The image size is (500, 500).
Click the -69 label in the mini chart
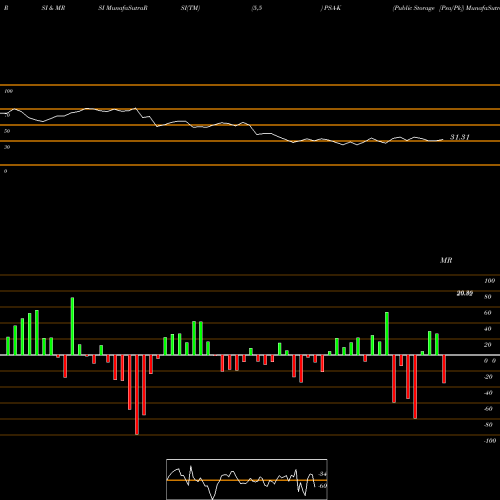point(323,486)
